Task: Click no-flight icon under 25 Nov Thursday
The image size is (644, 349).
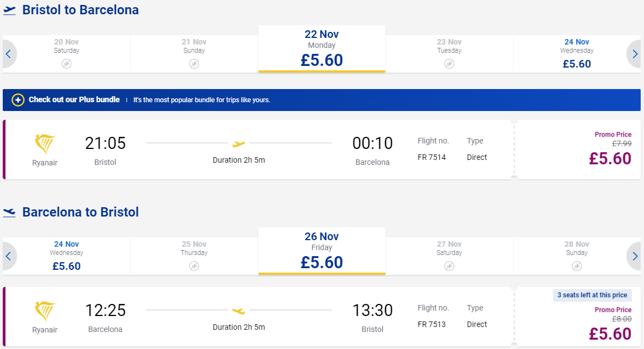Action: [194, 266]
